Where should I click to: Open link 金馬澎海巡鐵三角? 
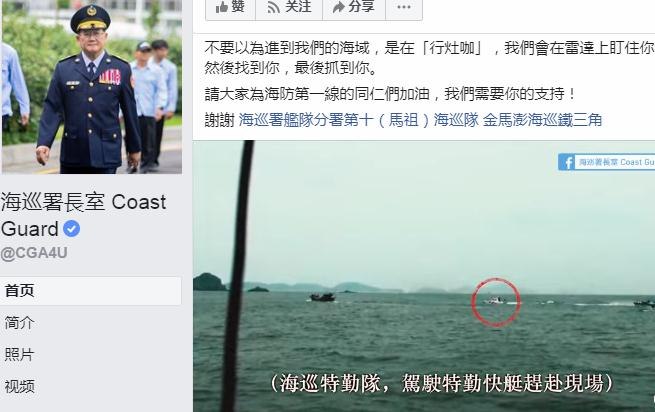pos(542,120)
